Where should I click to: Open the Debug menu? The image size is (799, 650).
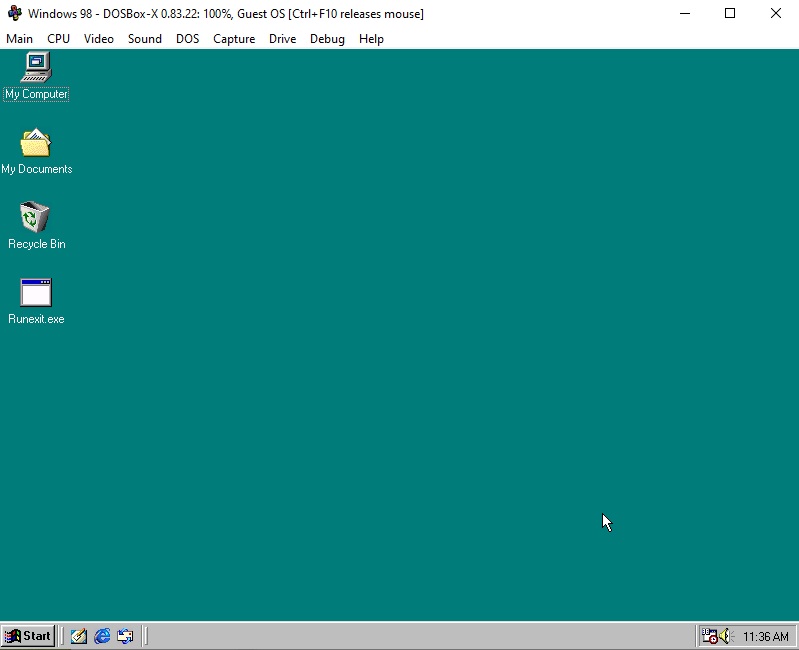(327, 39)
